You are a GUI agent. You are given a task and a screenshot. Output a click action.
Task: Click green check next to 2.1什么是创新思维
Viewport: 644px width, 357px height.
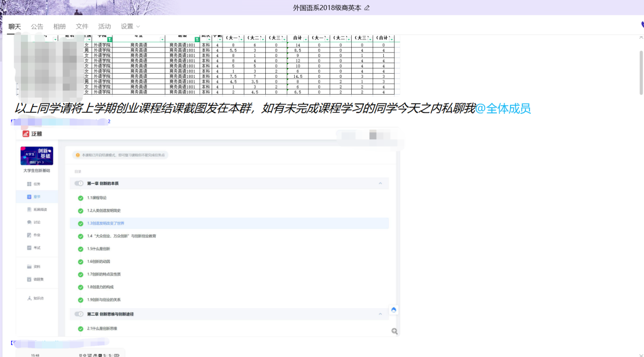tap(80, 329)
